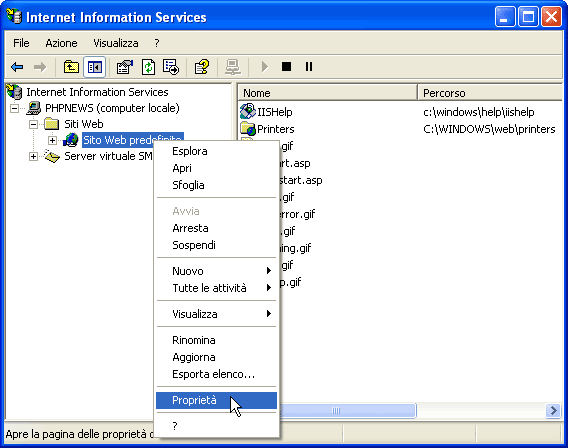Viewport: 568px width, 448px height.
Task: Go up one level folder icon
Action: [x=71, y=67]
